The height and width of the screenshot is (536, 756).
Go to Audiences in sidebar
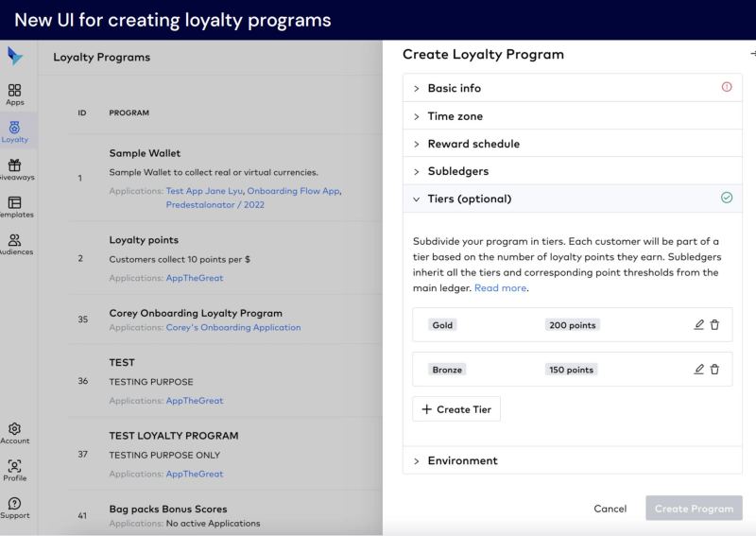click(15, 244)
